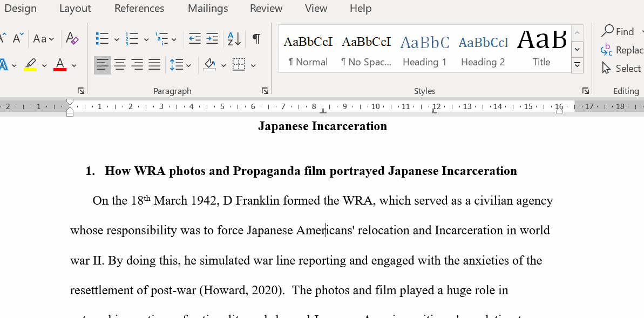Open Paragraph settings dialog launcher

[x=265, y=91]
